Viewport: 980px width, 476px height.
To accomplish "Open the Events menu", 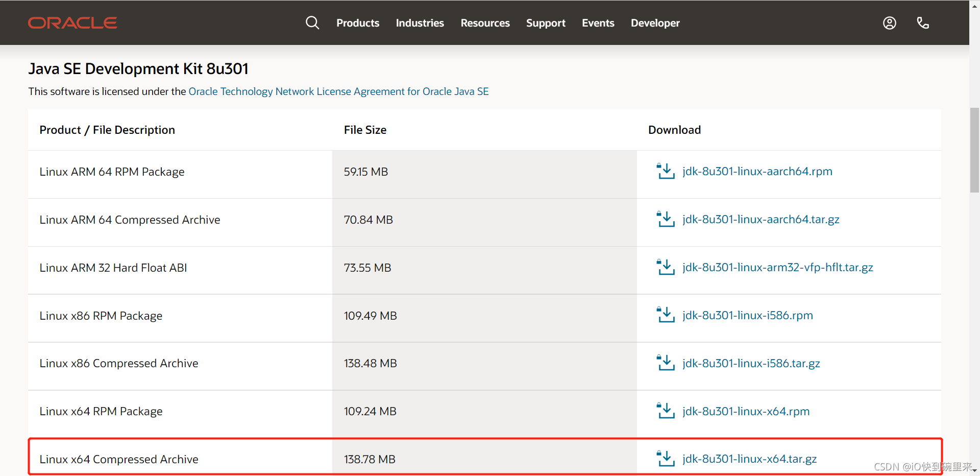I will click(x=598, y=23).
